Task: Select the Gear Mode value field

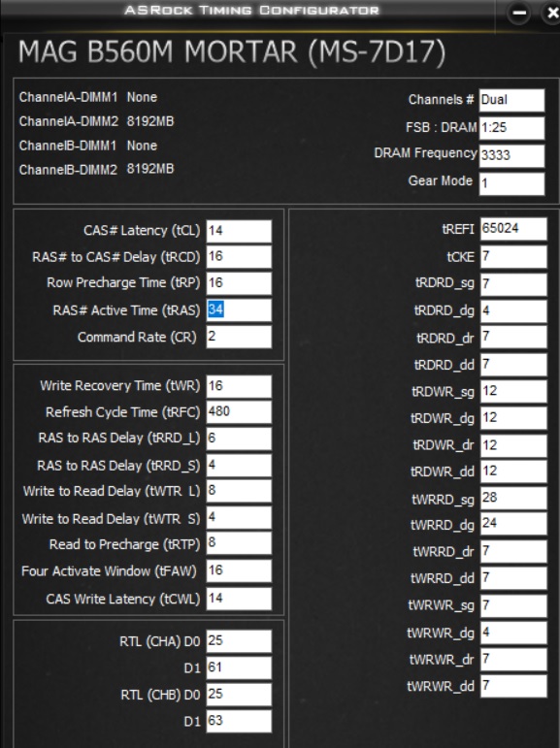Action: pyautogui.click(x=511, y=183)
